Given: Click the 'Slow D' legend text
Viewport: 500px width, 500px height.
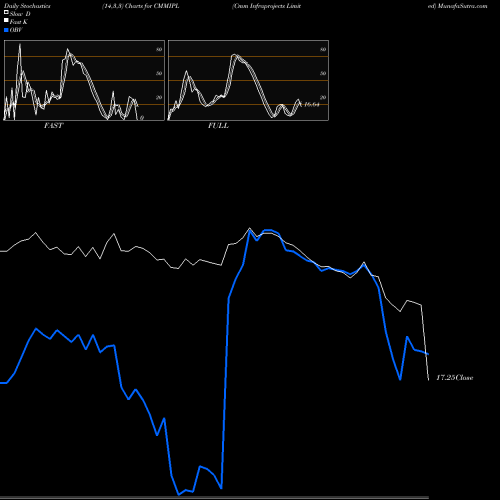Looking at the screenshot, I should tap(20, 14).
